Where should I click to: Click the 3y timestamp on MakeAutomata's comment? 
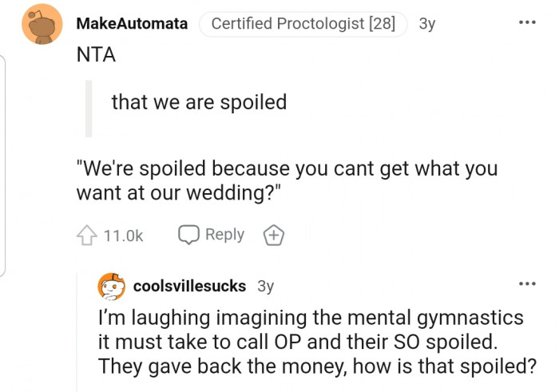point(427,23)
